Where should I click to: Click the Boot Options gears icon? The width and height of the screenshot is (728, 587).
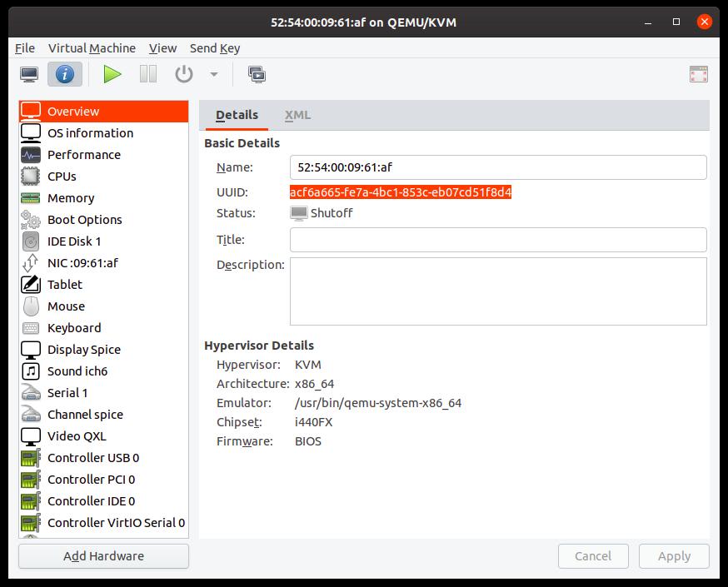(x=31, y=220)
